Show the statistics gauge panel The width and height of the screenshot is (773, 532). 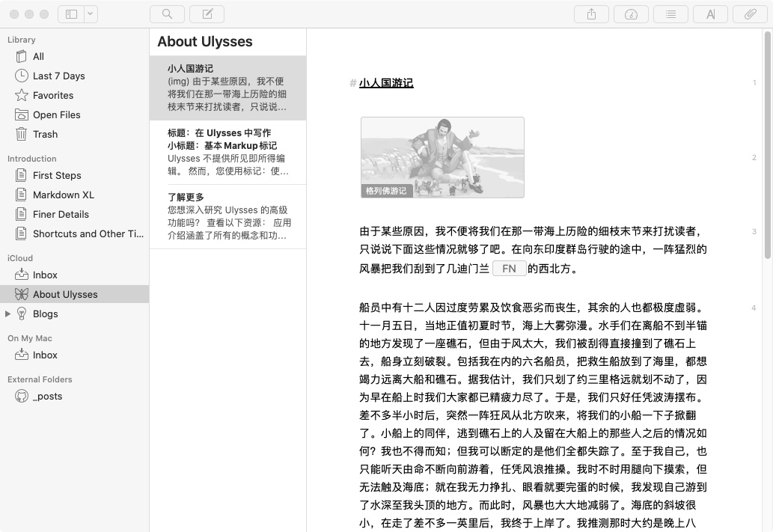pyautogui.click(x=631, y=14)
